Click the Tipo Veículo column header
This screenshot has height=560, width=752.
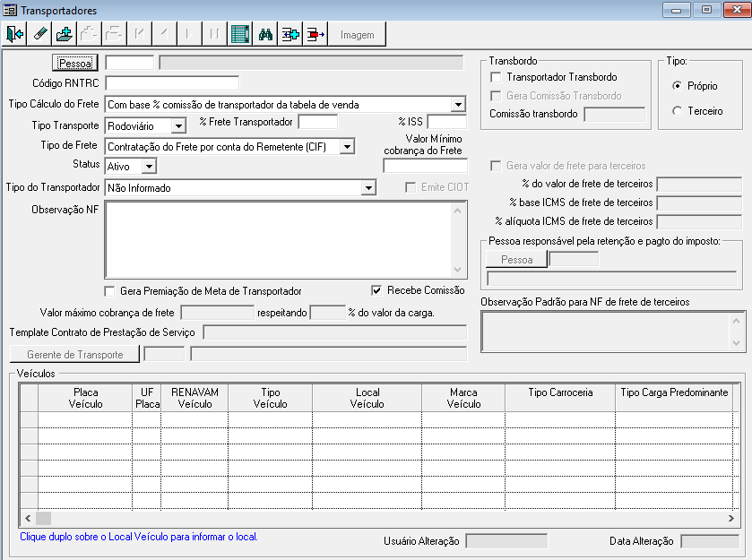click(271, 398)
